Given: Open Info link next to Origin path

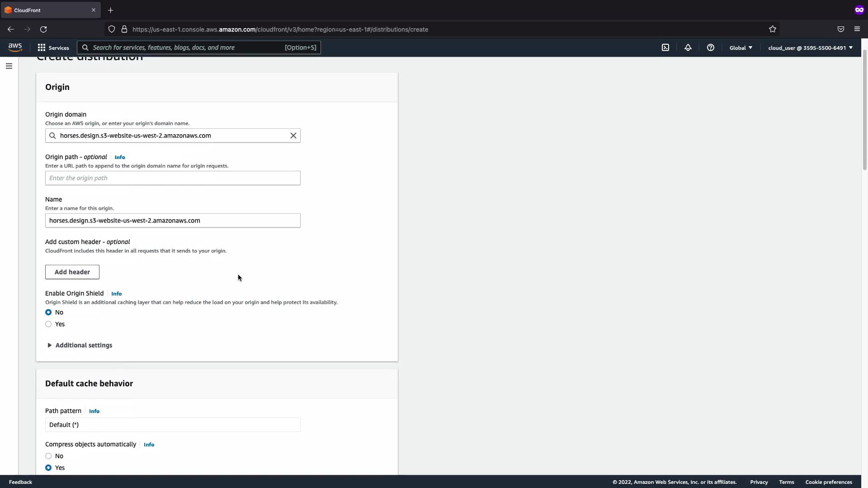Looking at the screenshot, I should click(120, 157).
